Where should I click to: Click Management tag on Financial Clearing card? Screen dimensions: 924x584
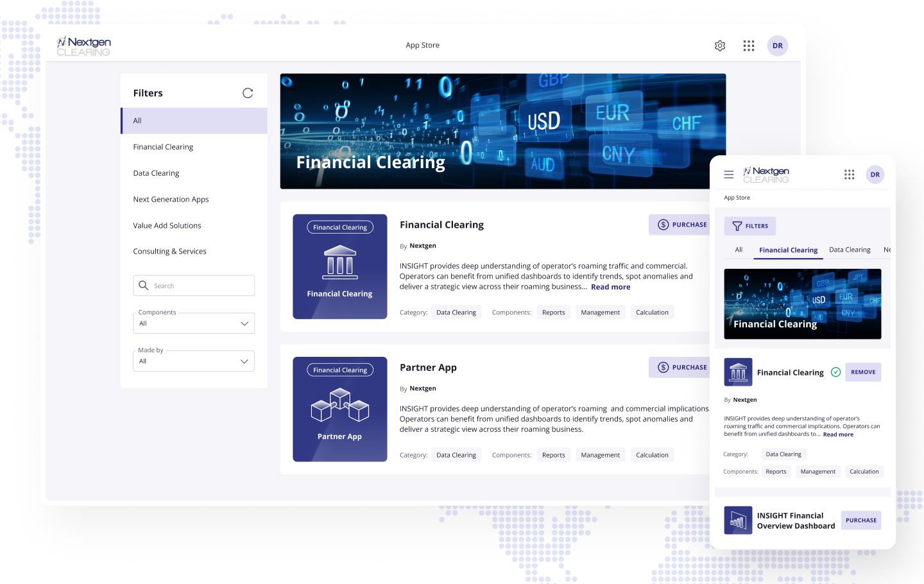pos(600,313)
